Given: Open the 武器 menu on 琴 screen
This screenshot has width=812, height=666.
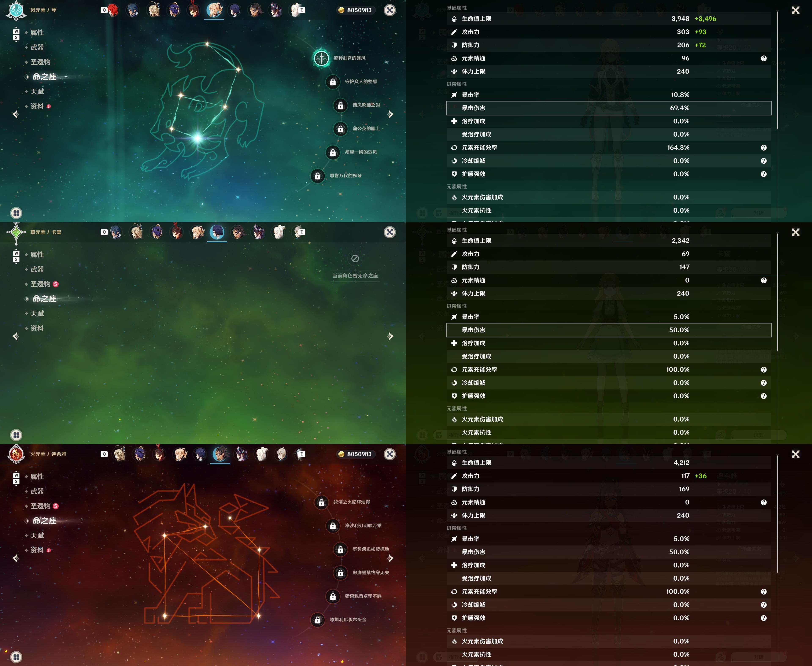Looking at the screenshot, I should point(37,47).
